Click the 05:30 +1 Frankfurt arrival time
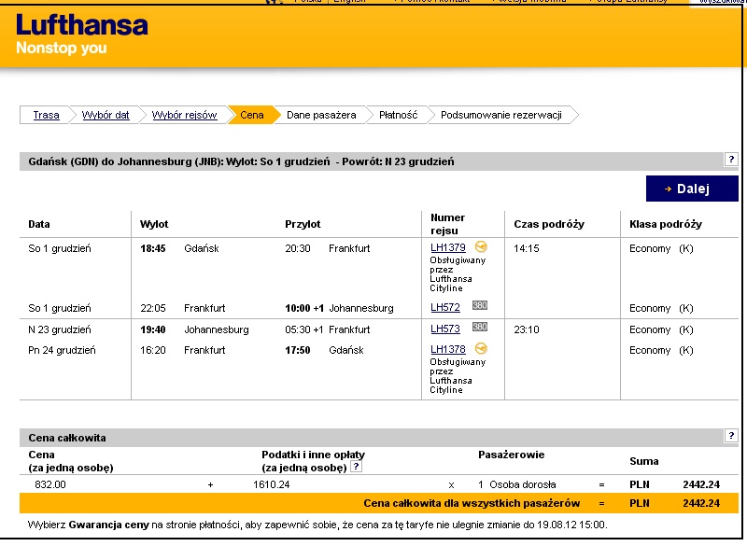This screenshot has height=560, width=747. (304, 329)
